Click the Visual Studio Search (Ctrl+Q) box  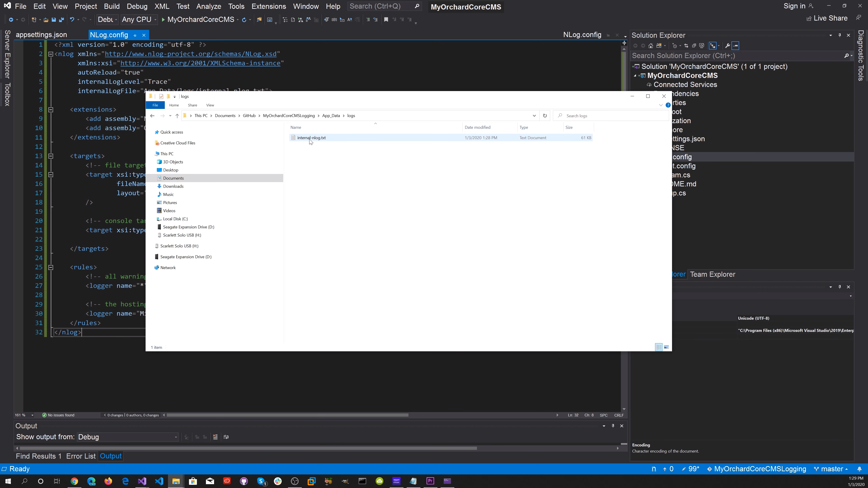(x=384, y=6)
